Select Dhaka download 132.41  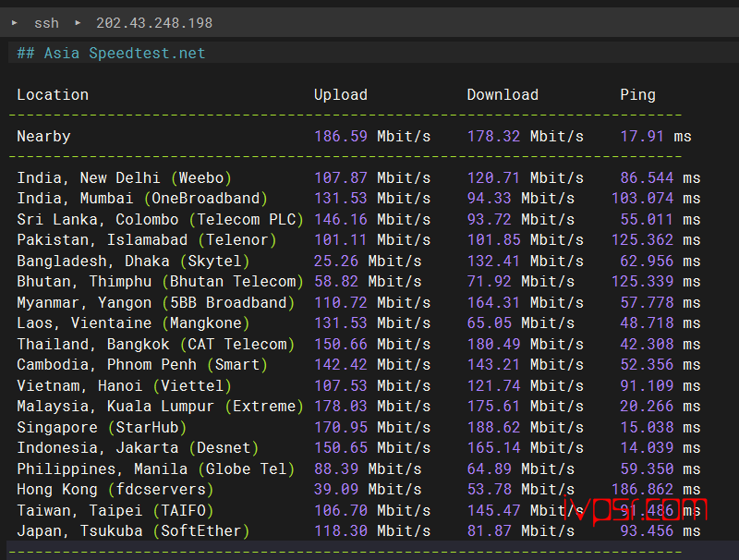(493, 261)
